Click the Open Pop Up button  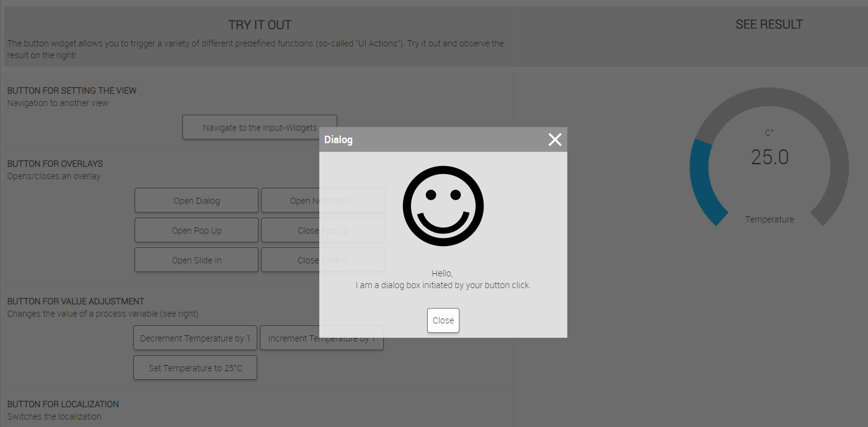click(197, 230)
